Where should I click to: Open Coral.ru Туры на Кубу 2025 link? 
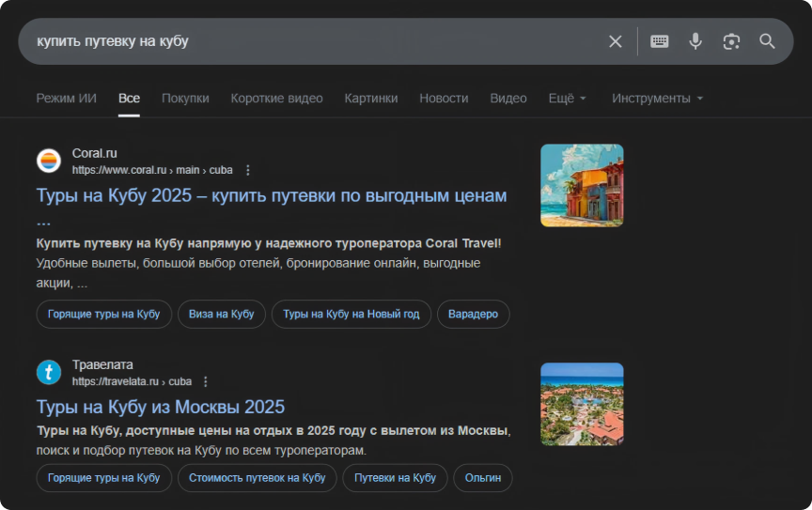click(272, 195)
